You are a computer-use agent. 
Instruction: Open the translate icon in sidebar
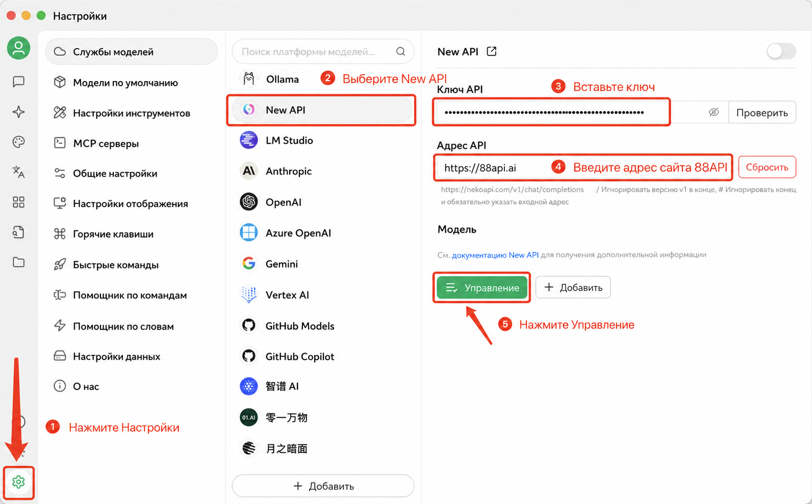pyautogui.click(x=18, y=172)
